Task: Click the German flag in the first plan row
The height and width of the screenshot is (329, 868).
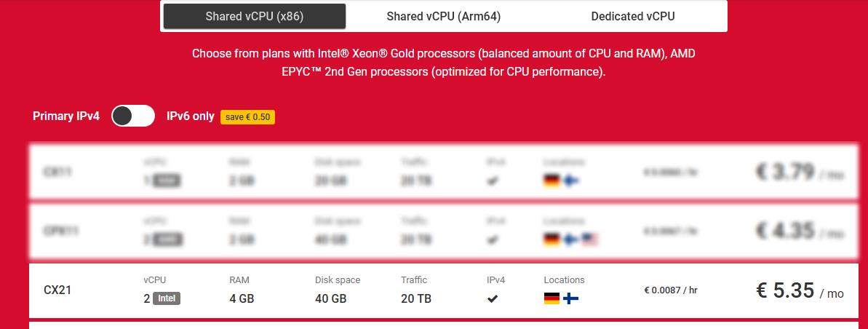Action: click(552, 180)
